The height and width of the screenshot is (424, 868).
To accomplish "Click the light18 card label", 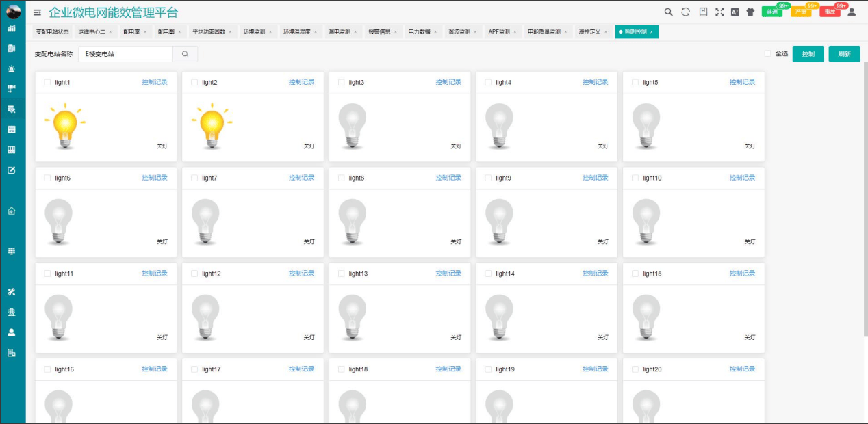I will pyautogui.click(x=358, y=369).
